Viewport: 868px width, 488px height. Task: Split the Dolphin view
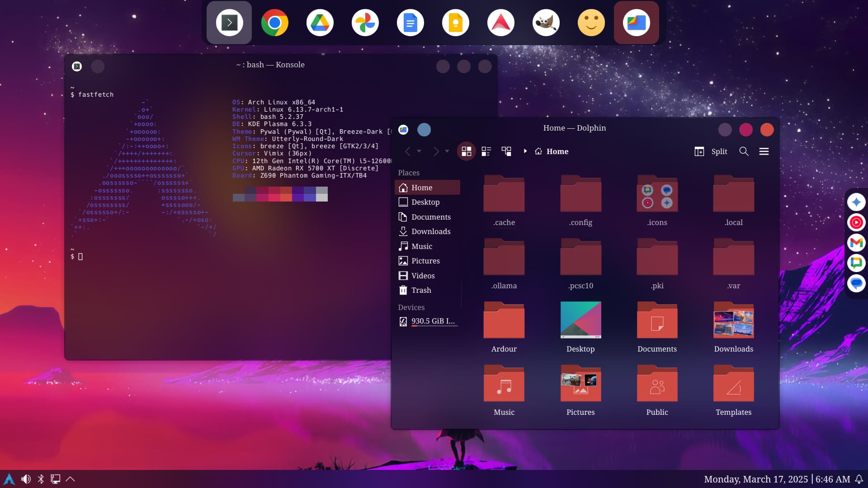[711, 151]
